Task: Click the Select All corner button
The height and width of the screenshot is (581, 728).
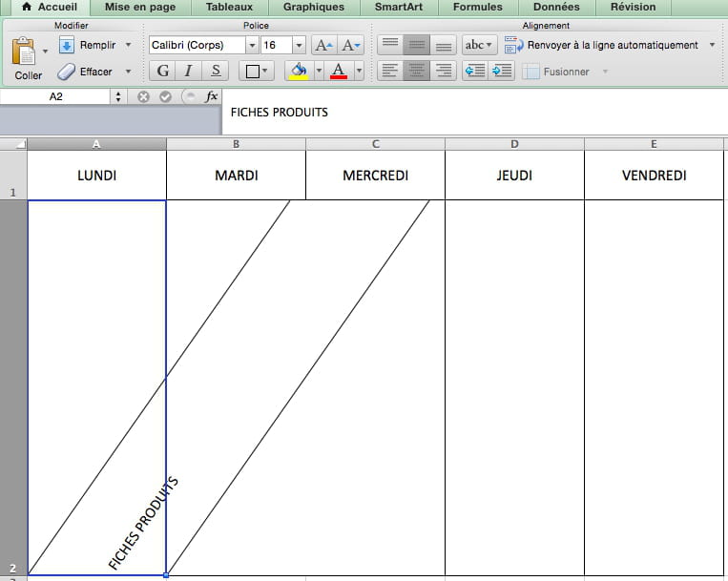Action: (13, 144)
